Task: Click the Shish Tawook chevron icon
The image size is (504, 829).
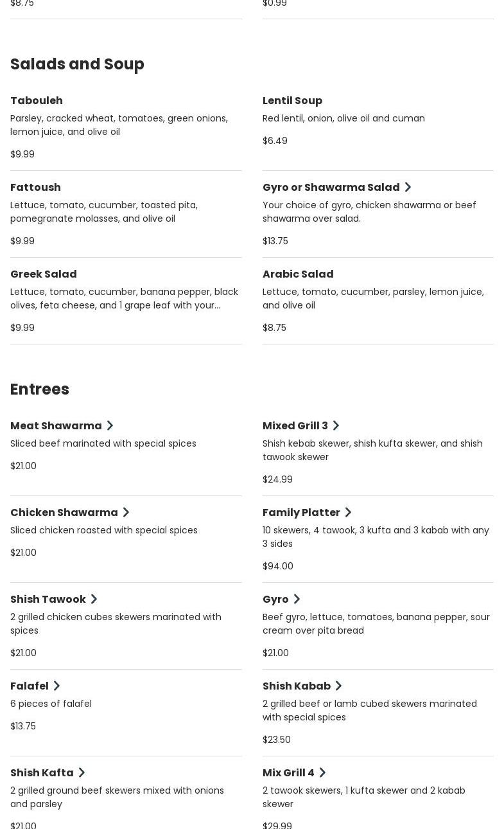Action: click(x=94, y=600)
